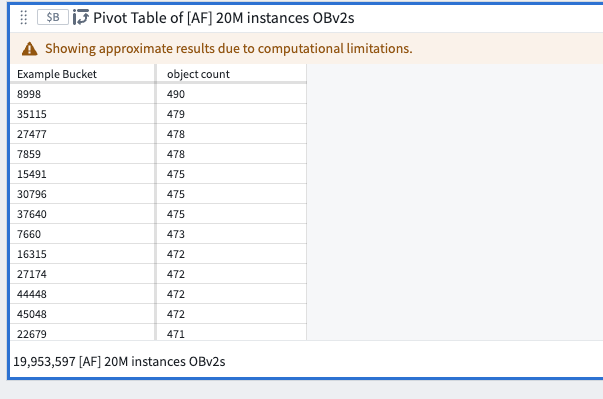This screenshot has width=603, height=399.
Task: Select bucket cell 27477
Action: tap(82, 134)
